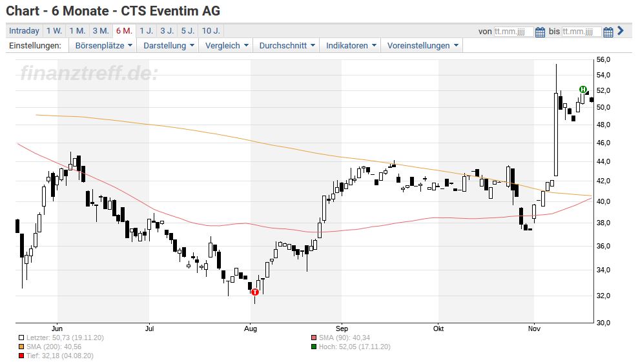638x364 pixels.
Task: Expand the Durchschnitt dropdown
Action: coord(287,46)
